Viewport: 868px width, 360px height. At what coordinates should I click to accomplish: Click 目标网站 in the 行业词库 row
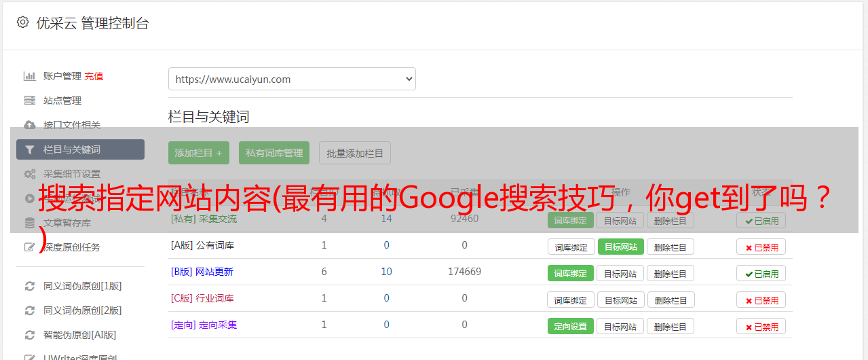coord(621,300)
